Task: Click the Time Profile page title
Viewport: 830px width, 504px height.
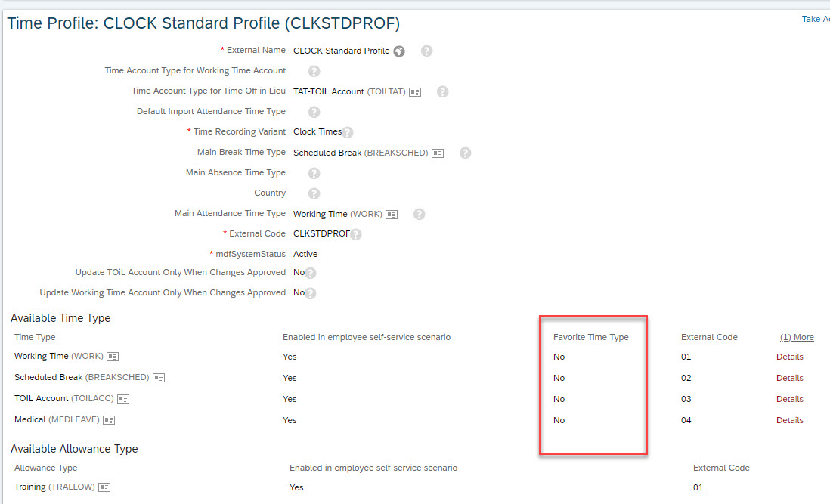Action: [203, 23]
